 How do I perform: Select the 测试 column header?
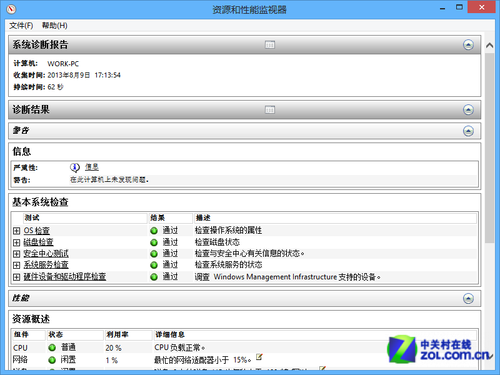pos(85,218)
